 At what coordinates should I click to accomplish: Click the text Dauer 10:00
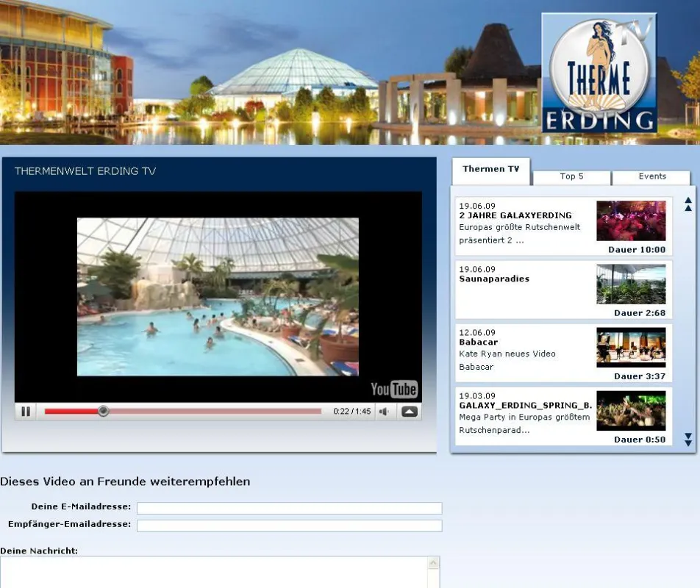pyautogui.click(x=637, y=250)
